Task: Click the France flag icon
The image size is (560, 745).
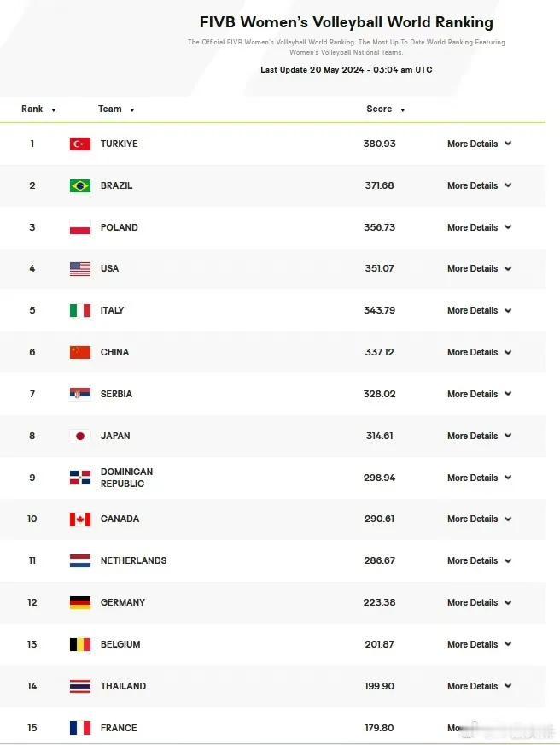Action: point(79,728)
